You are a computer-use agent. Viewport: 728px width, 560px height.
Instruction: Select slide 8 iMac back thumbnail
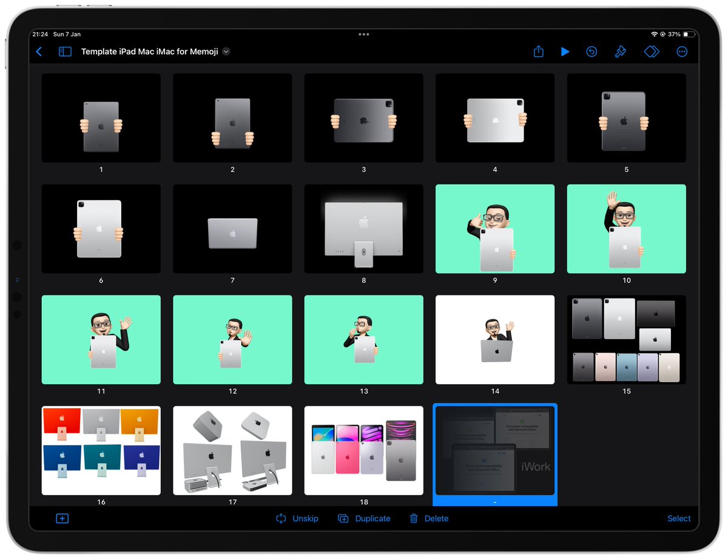coord(364,229)
